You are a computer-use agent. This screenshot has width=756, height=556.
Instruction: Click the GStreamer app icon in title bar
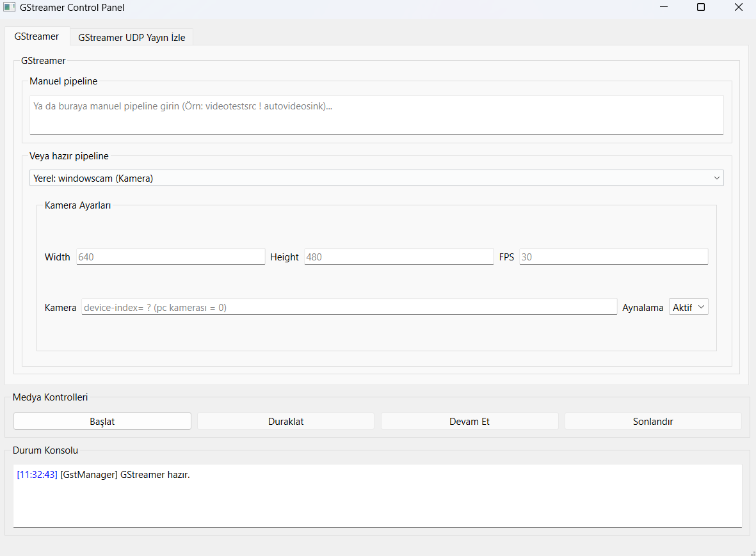9,8
